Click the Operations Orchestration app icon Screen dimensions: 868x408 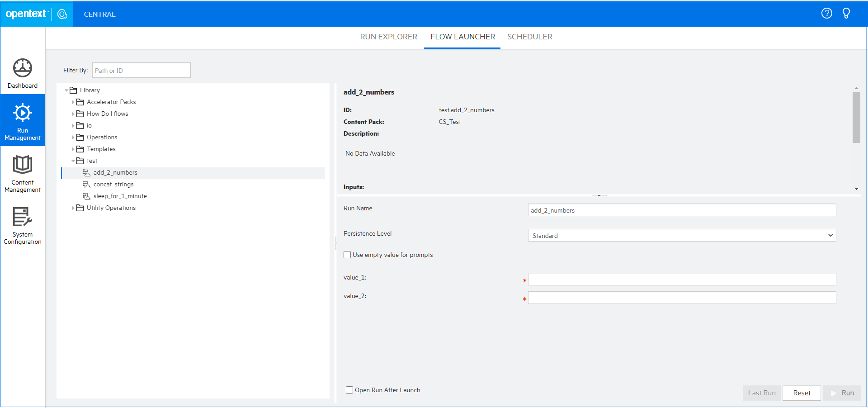(62, 14)
